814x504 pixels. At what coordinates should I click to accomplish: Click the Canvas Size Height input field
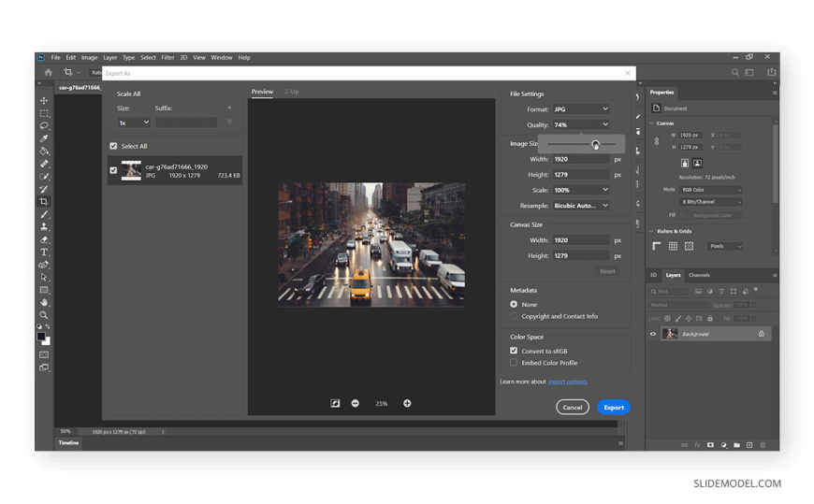(x=580, y=256)
